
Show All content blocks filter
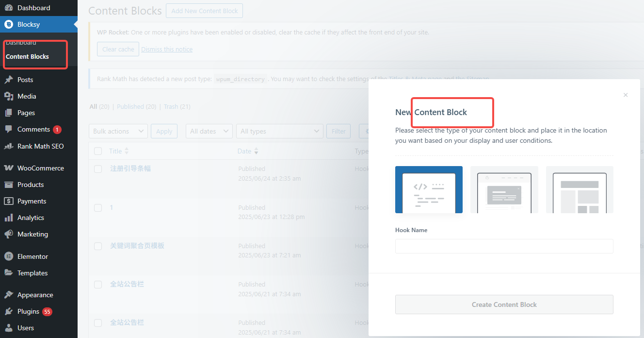[x=99, y=106]
